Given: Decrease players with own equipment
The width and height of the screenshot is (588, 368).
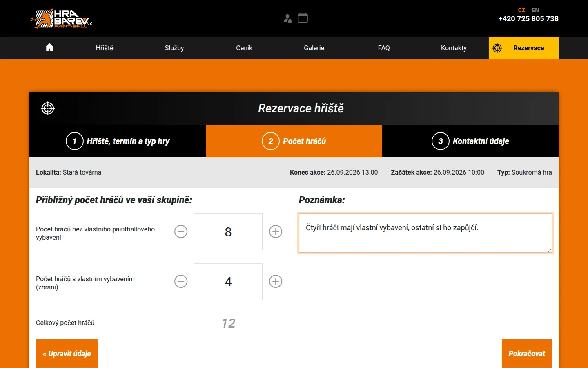Looking at the screenshot, I should (x=181, y=281).
